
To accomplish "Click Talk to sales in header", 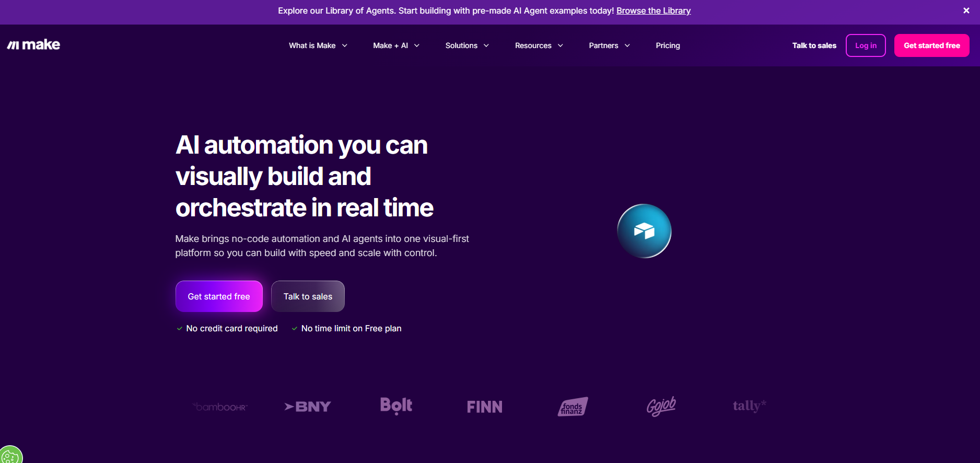I will (814, 45).
